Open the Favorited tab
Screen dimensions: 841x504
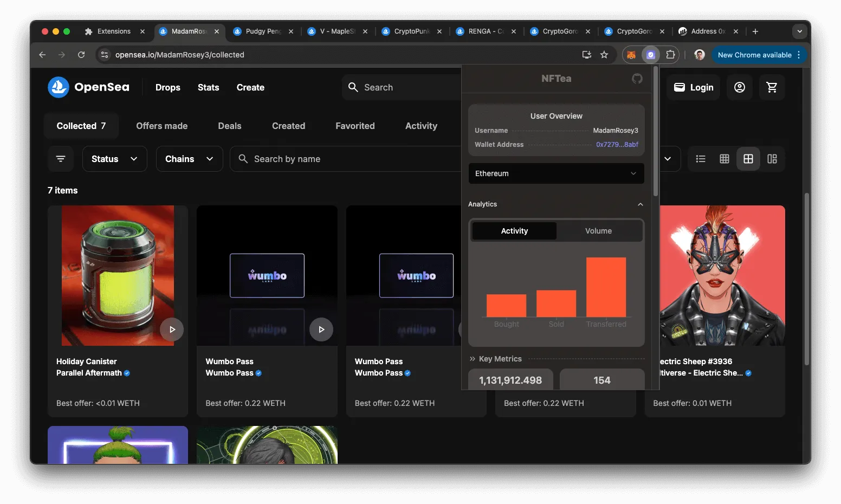[x=355, y=126]
